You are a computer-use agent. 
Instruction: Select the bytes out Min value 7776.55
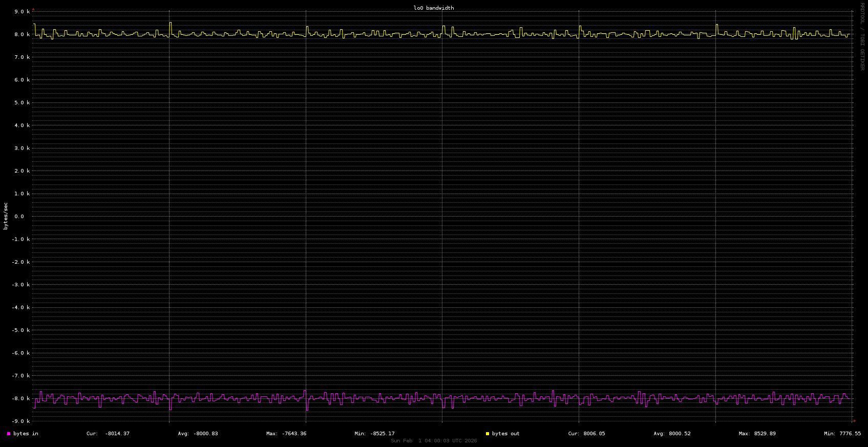click(x=850, y=434)
